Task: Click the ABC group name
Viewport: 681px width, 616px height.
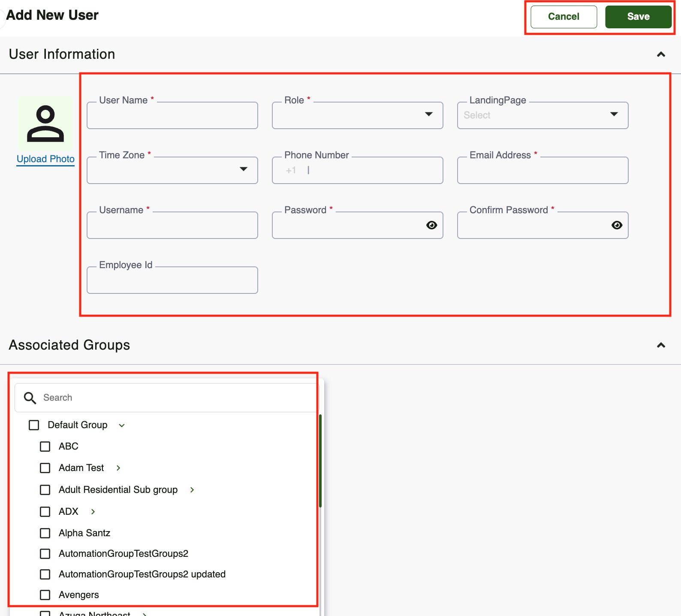Action: (x=69, y=447)
